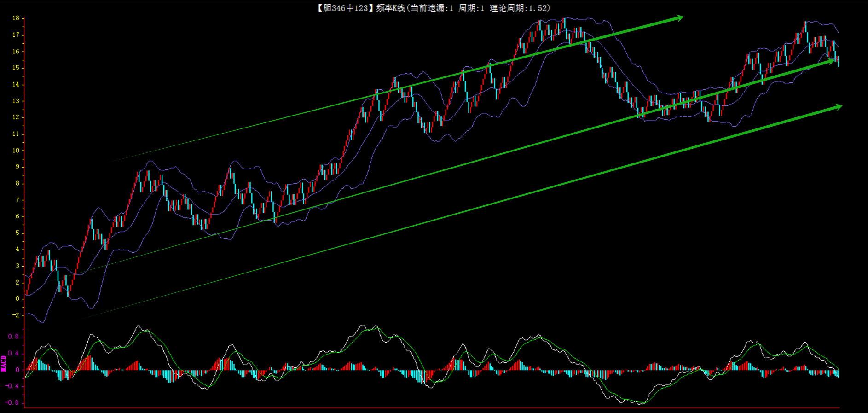Click the 理论周期:1.52 text in title
This screenshot has width=868, height=413.
[x=517, y=8]
